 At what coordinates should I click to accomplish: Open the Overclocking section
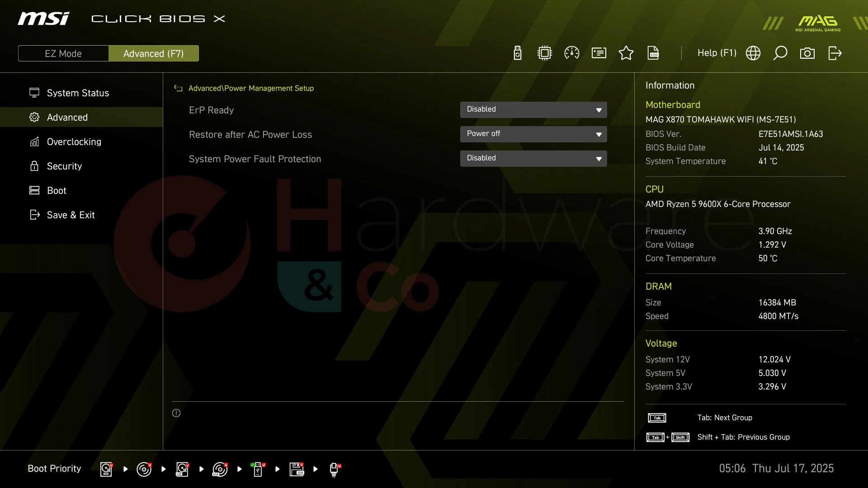tap(81, 142)
